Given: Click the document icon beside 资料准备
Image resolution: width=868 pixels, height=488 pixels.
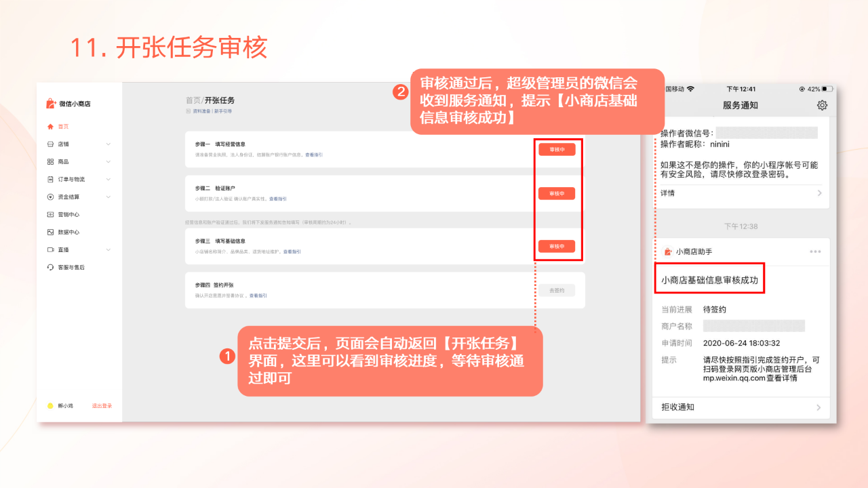Looking at the screenshot, I should [188, 111].
